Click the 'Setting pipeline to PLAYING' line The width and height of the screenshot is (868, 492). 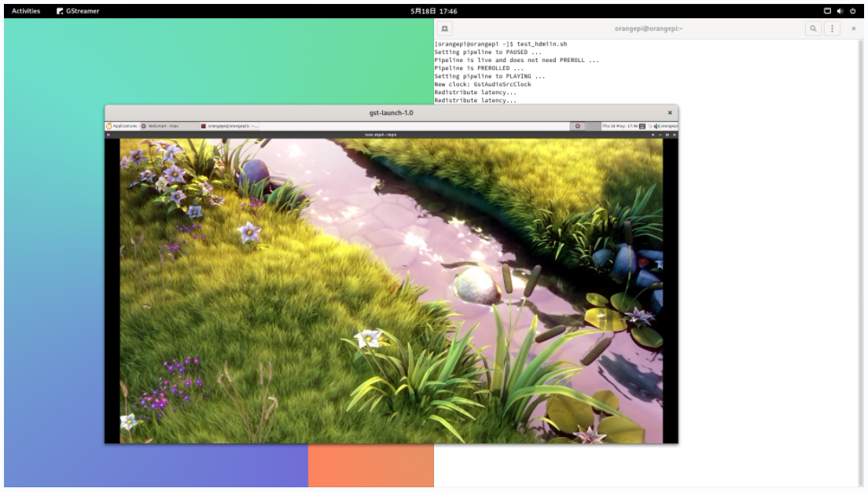coord(489,76)
